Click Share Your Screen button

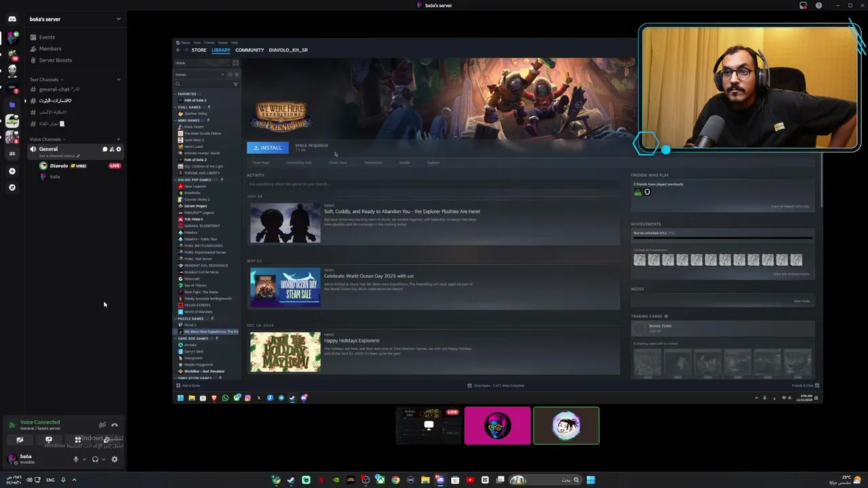49,440
